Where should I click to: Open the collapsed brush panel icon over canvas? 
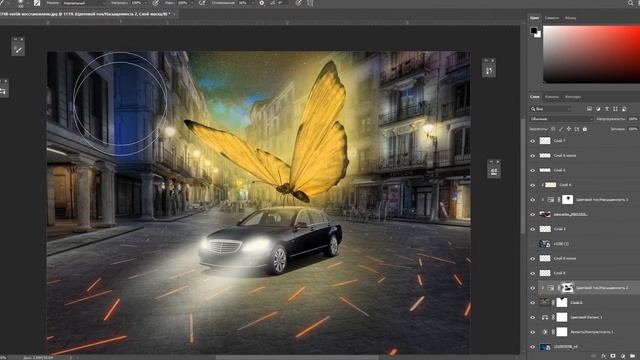coord(18,50)
